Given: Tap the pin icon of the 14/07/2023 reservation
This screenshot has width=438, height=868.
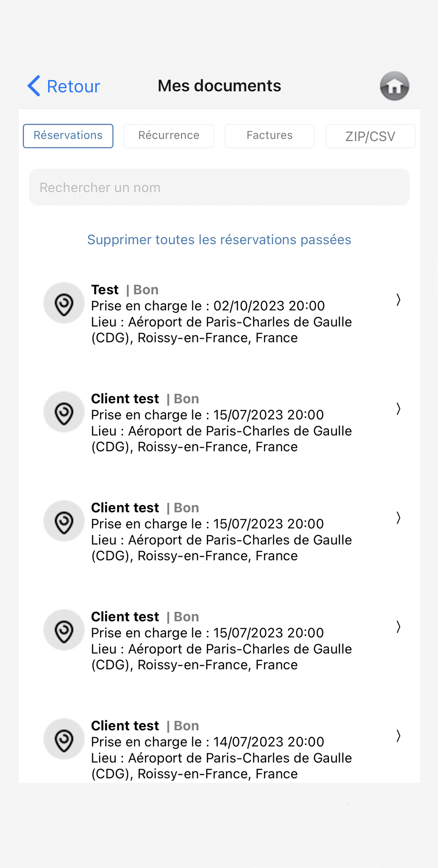Looking at the screenshot, I should coord(64,739).
